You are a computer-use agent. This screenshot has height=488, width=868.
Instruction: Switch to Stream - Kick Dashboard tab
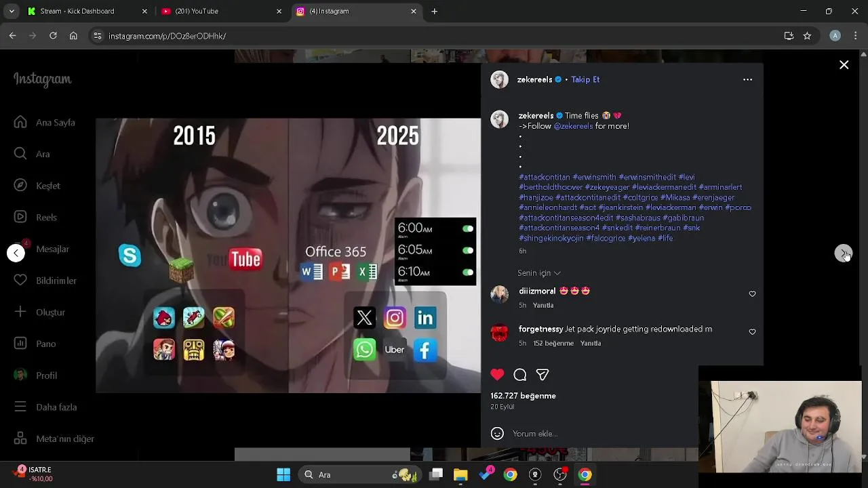(87, 11)
